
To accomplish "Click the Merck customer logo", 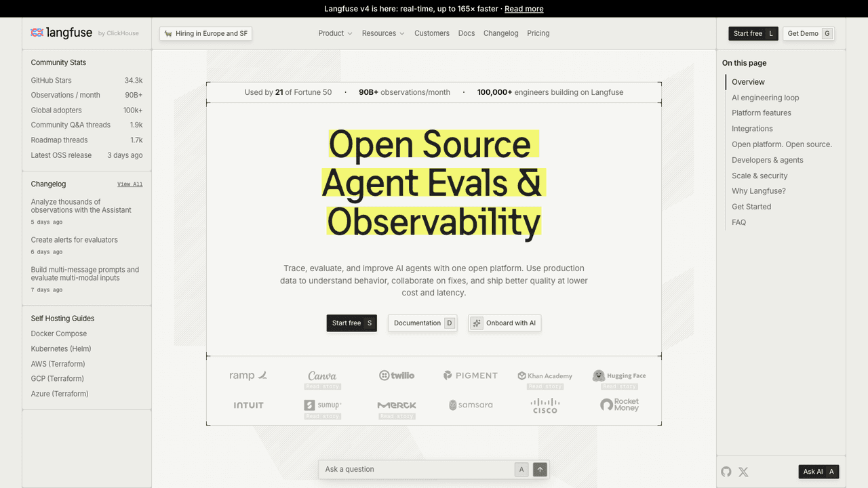I will (x=397, y=405).
